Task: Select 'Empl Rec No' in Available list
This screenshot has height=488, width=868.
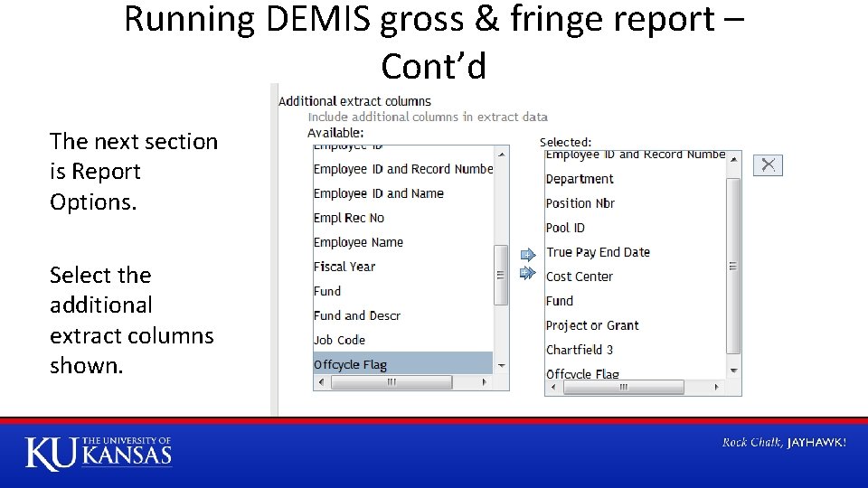Action: pyautogui.click(x=403, y=218)
